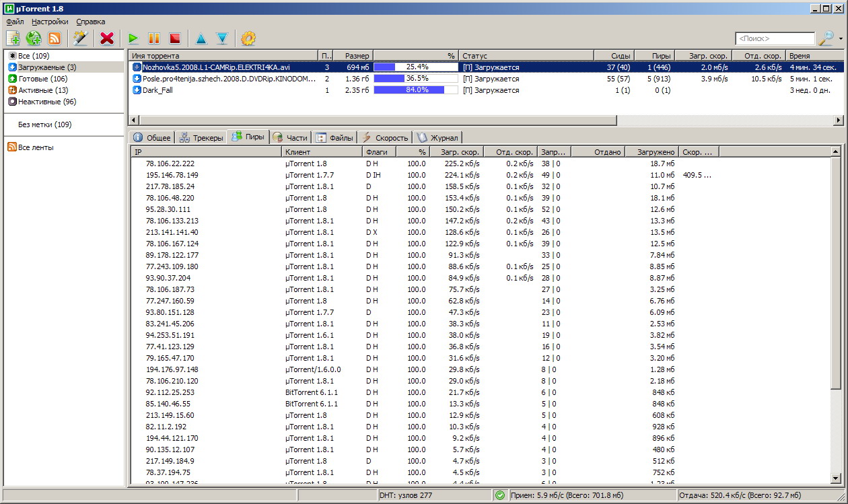
Task: Select peer 78.106.22.222
Action: pyautogui.click(x=481, y=164)
